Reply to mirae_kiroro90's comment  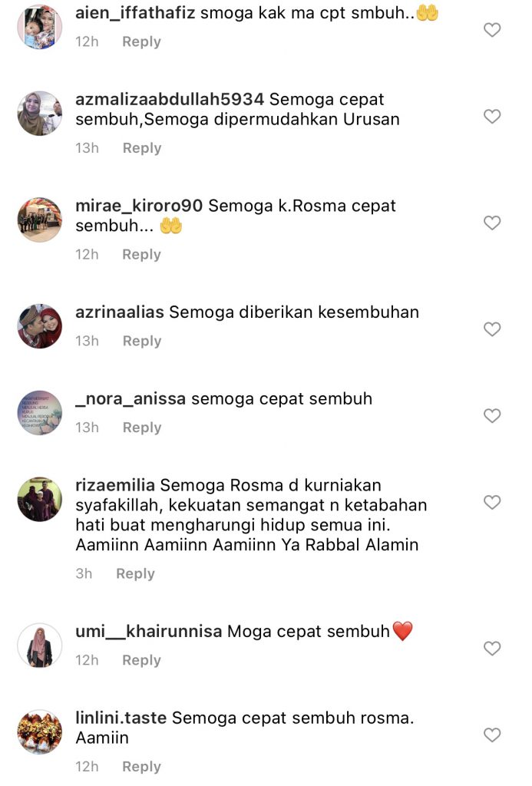point(141,254)
